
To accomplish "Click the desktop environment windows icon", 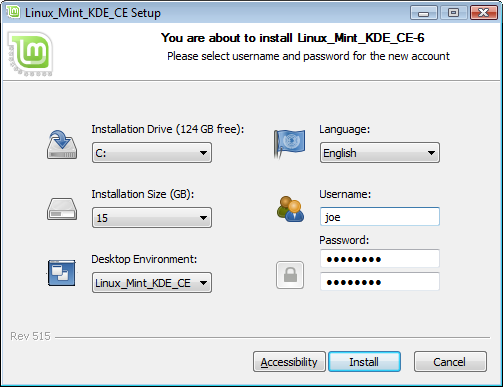I will point(62,273).
